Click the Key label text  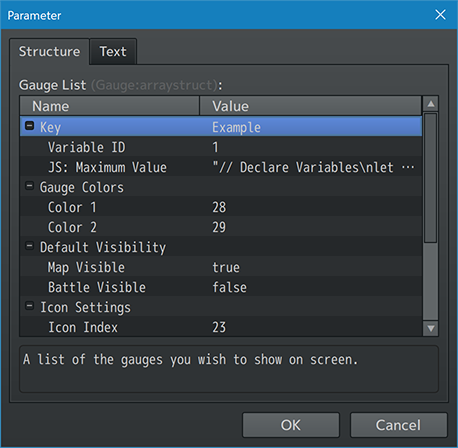pyautogui.click(x=50, y=127)
